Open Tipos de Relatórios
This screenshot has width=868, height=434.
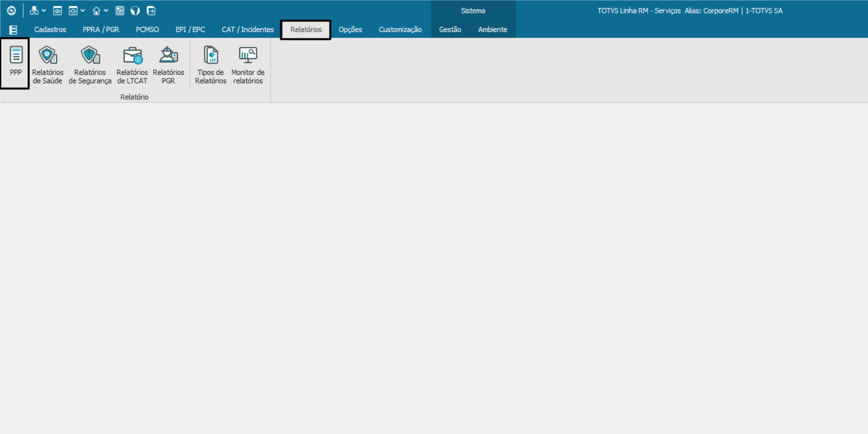tap(210, 65)
